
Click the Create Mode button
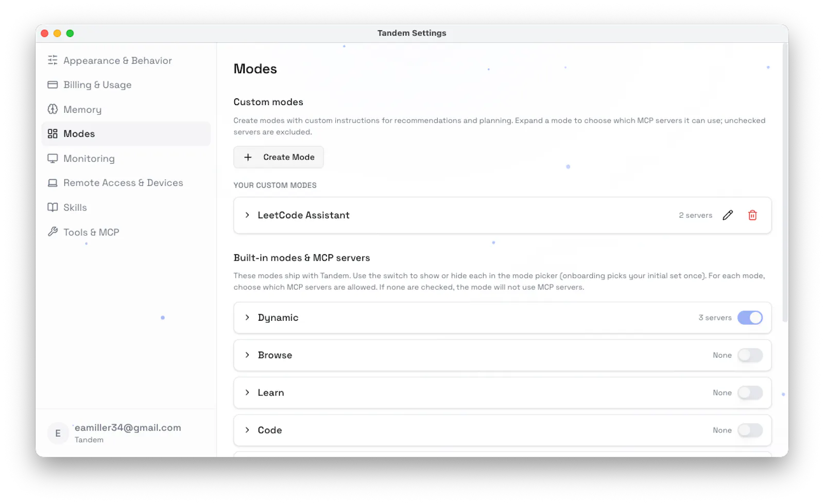[279, 157]
